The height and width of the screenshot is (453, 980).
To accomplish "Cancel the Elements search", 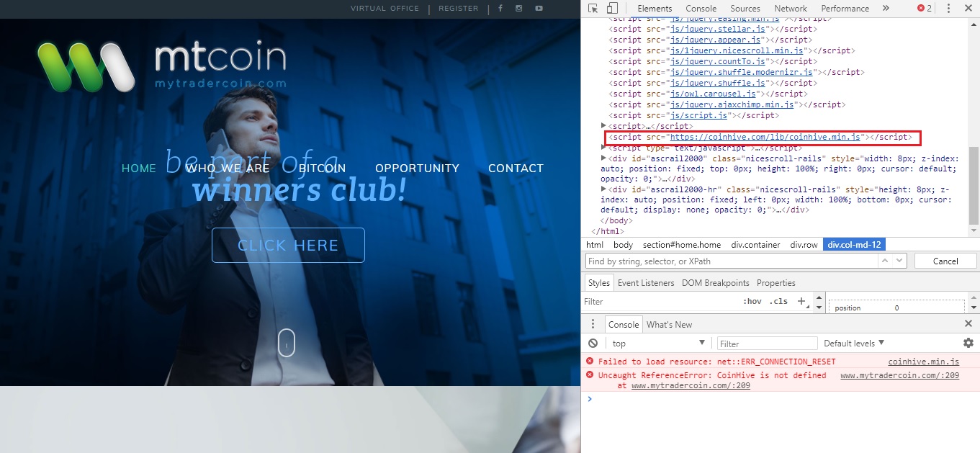I will (x=945, y=261).
